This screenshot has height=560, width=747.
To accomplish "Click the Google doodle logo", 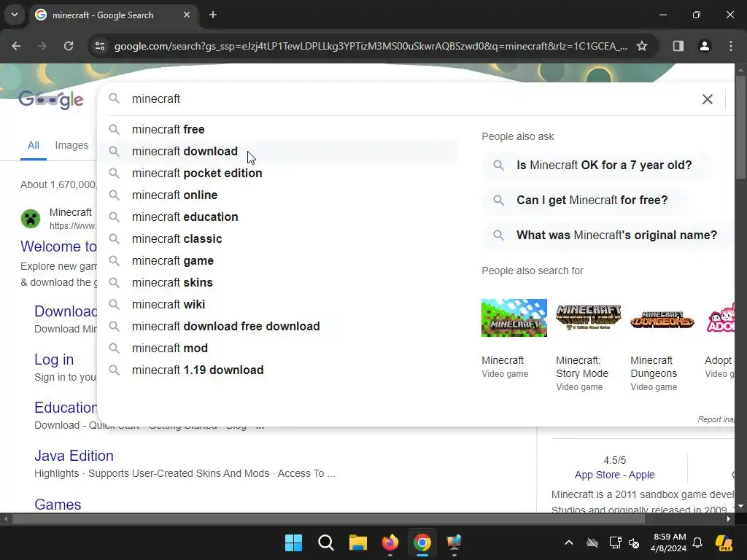I will [x=51, y=99].
